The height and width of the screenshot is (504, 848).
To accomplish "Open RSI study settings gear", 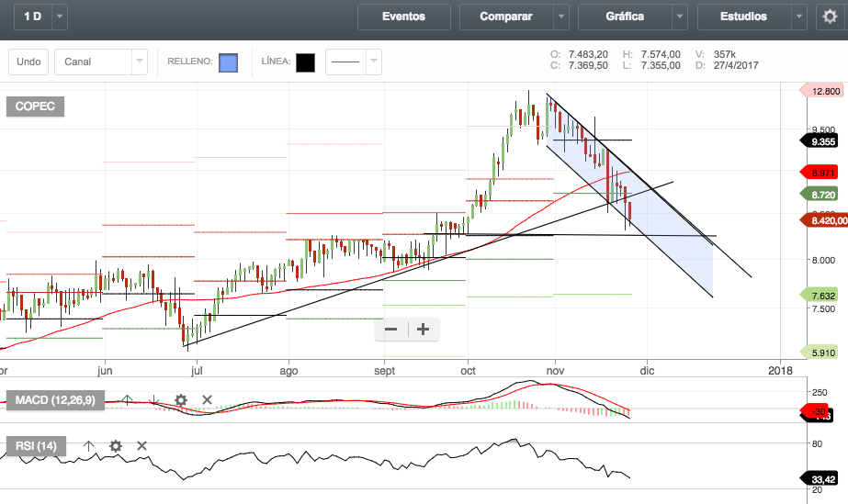I will tap(116, 446).
